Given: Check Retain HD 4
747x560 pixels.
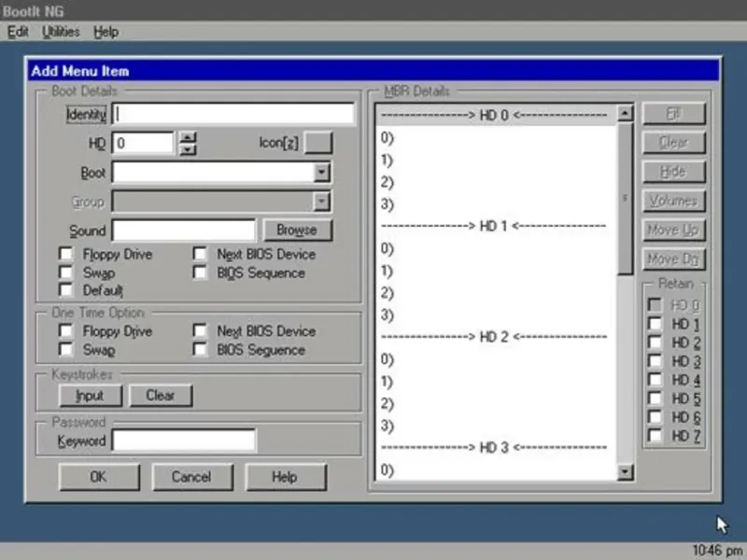Looking at the screenshot, I should coord(655,380).
